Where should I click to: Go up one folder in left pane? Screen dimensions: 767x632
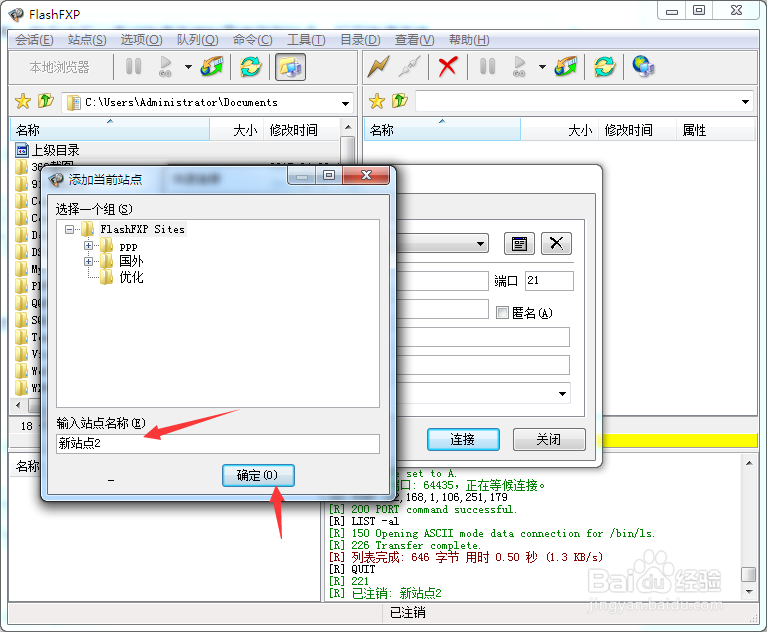tap(45, 101)
